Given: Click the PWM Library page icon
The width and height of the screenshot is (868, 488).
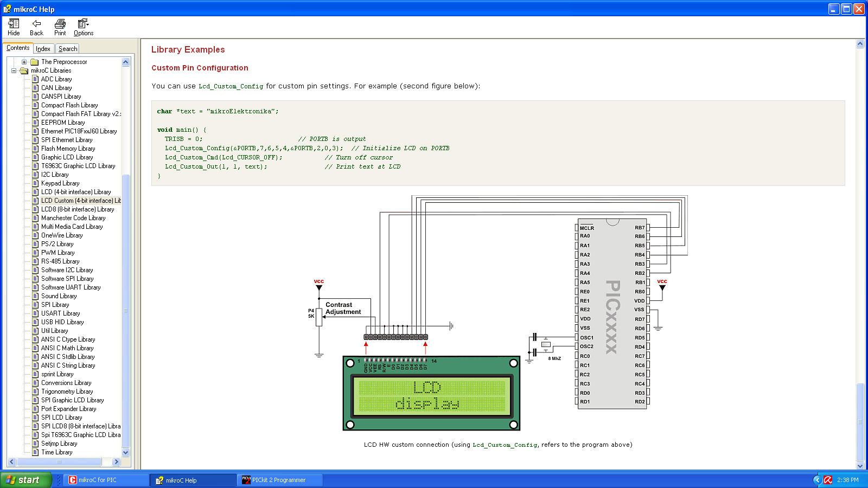Looking at the screenshot, I should point(35,253).
